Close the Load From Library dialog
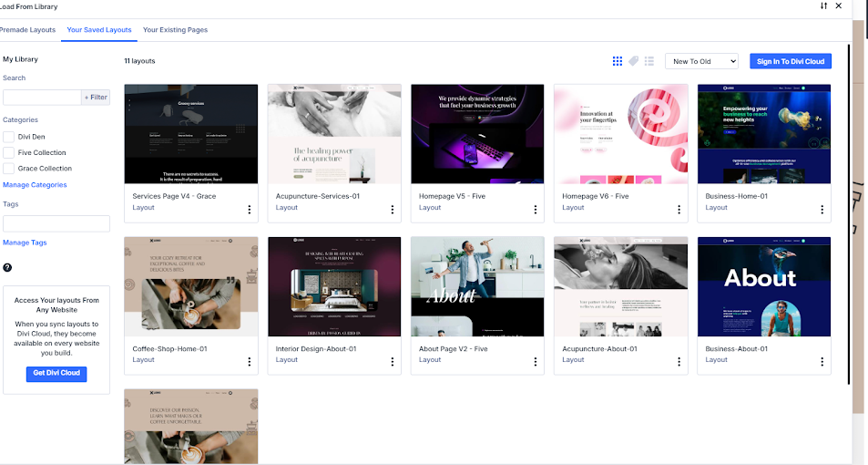The width and height of the screenshot is (868, 465). coord(839,5)
